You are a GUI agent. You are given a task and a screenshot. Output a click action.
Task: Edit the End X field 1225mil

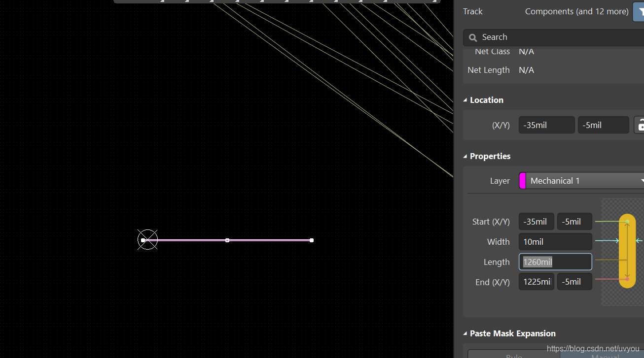pyautogui.click(x=536, y=282)
